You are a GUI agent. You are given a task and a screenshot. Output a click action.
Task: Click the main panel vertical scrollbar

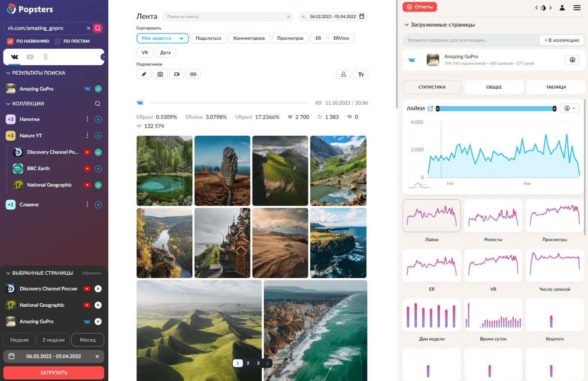pyautogui.click(x=398, y=54)
